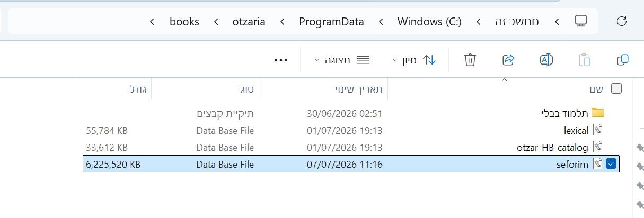This screenshot has width=644, height=218.
Task: Toggle the select-all checkbox in header
Action: click(616, 89)
